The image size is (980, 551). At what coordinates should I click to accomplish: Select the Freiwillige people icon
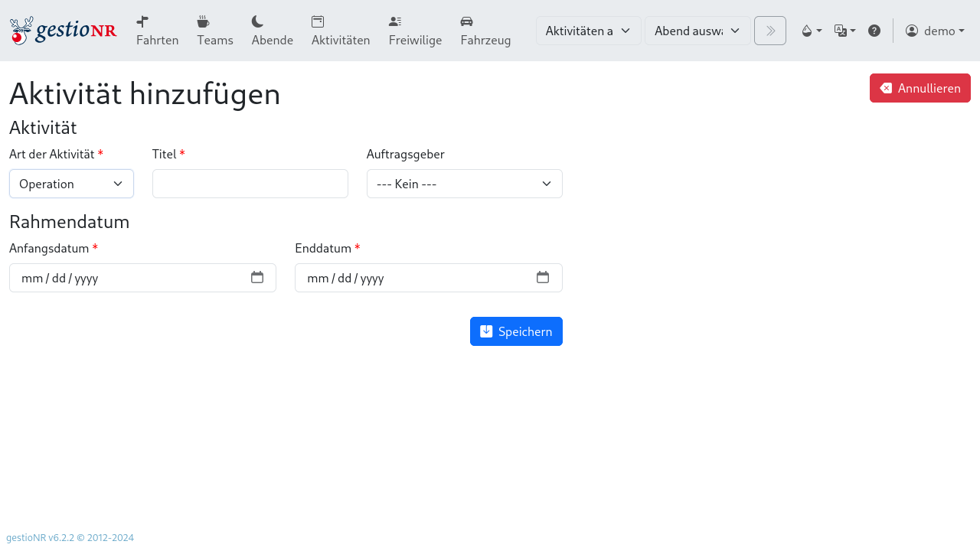click(394, 21)
